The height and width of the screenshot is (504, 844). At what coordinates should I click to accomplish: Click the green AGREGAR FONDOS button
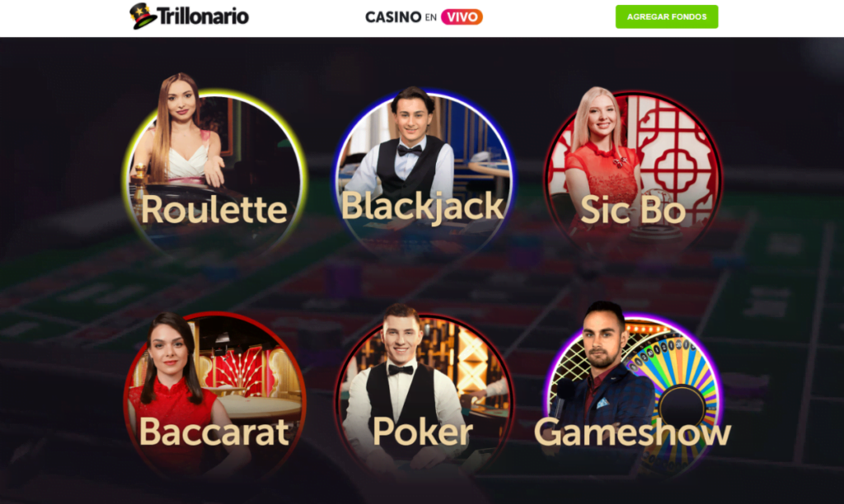[x=666, y=16]
